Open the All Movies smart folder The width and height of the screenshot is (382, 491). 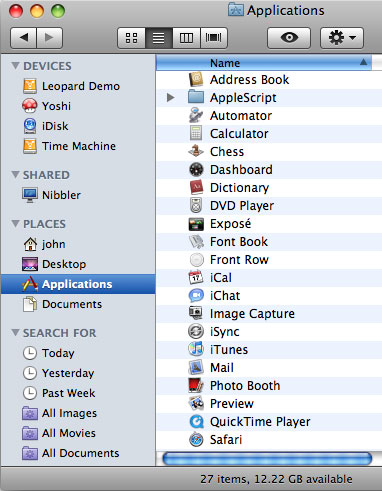pos(78,433)
